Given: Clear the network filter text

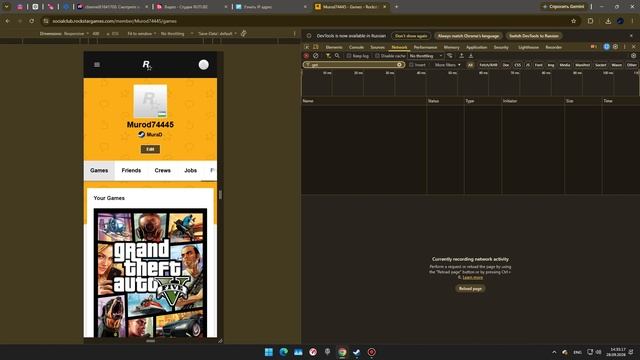Looking at the screenshot, I should click(x=399, y=64).
